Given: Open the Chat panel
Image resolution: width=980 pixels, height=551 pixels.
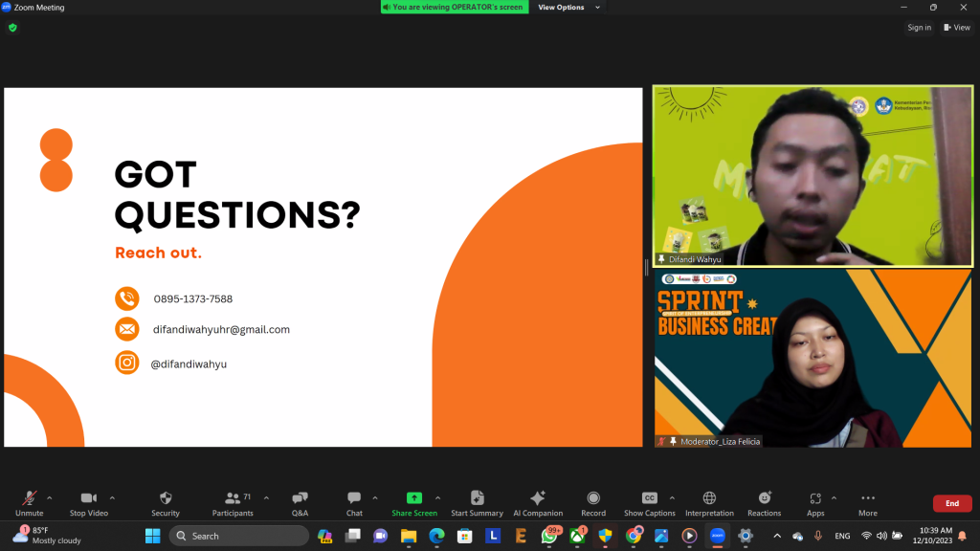Looking at the screenshot, I should click(x=354, y=503).
